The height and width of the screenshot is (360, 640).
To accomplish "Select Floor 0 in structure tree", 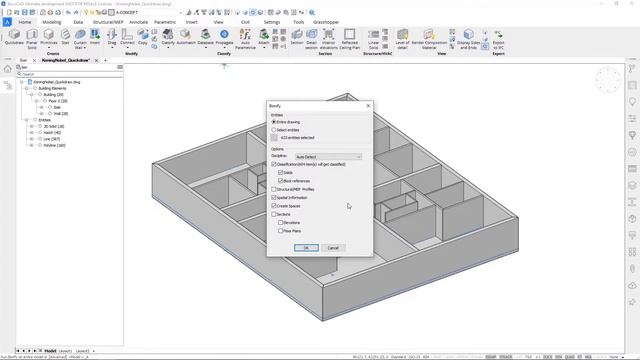I will (58, 101).
